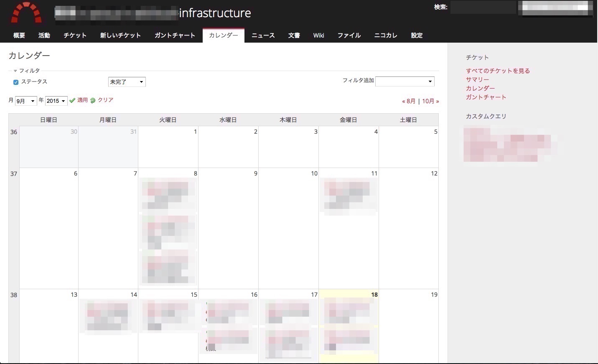Open the 未完了 status dropdown

point(127,82)
